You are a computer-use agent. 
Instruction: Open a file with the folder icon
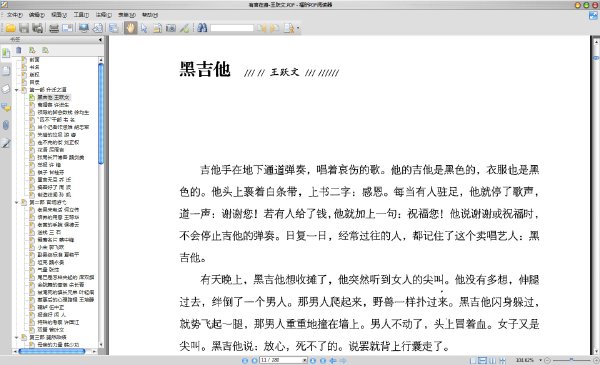coord(10,28)
